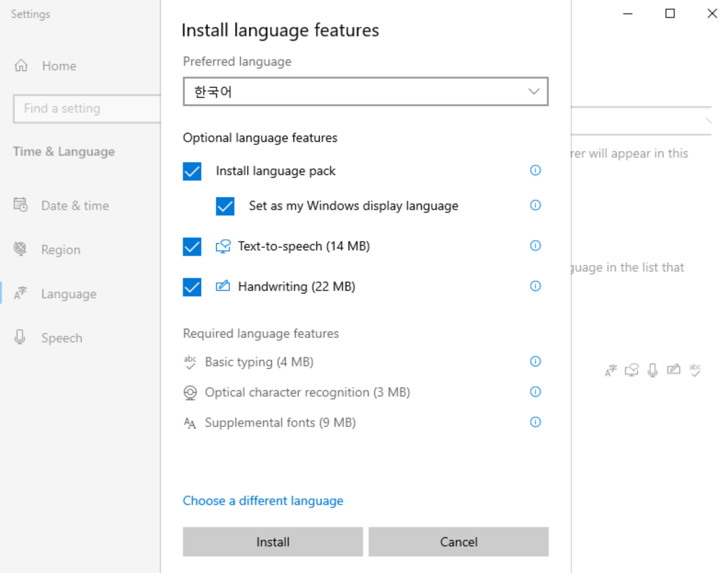Click the Cancel button
728x573 pixels.
pos(459,542)
